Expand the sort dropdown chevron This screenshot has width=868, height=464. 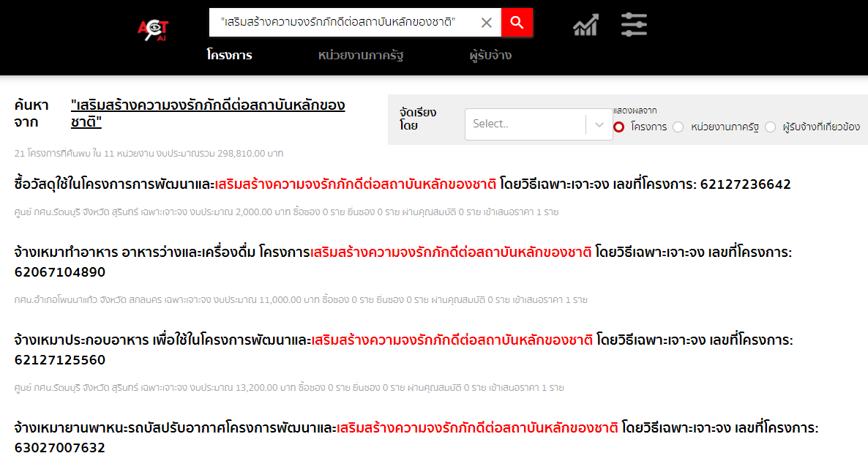tap(599, 124)
